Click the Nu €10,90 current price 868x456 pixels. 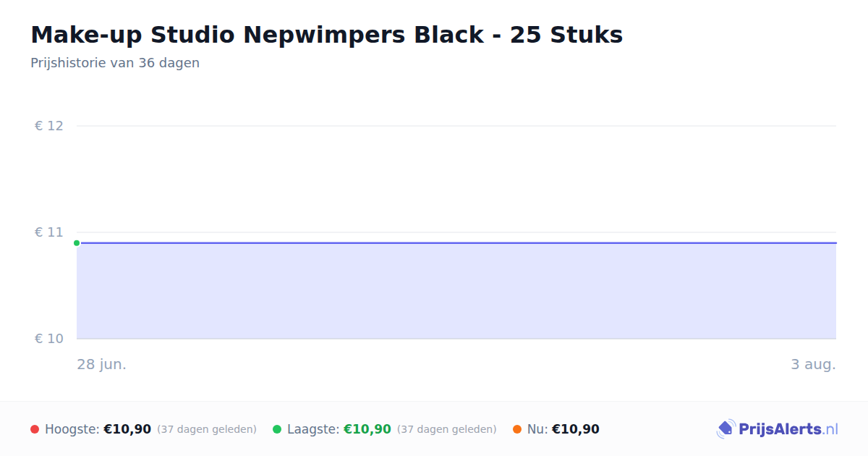click(576, 429)
